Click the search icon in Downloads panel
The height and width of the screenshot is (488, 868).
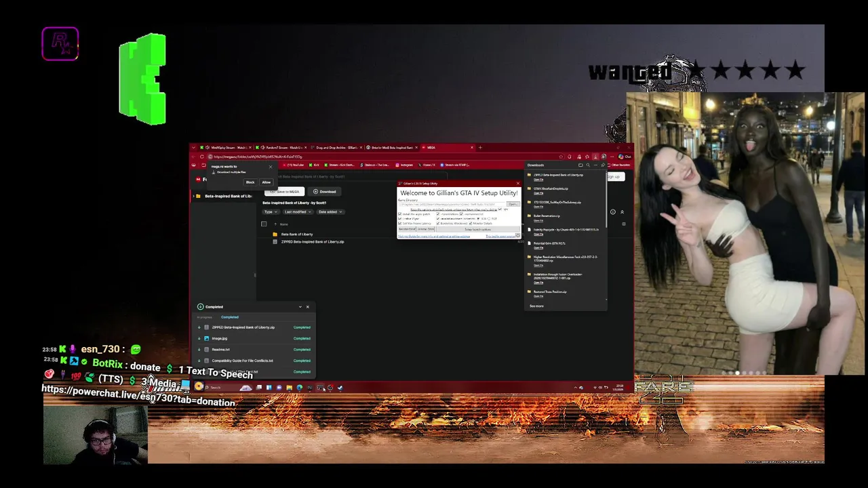588,165
